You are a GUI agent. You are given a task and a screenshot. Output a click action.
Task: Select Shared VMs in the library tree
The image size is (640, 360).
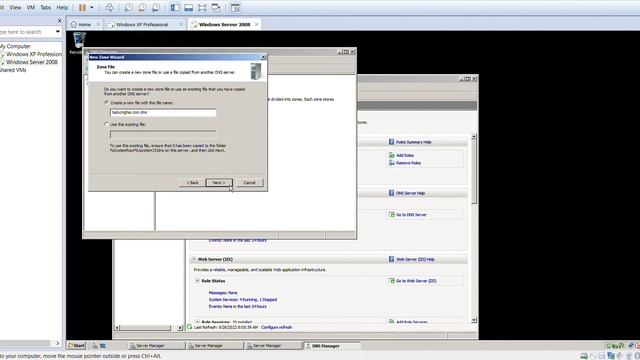(13, 70)
